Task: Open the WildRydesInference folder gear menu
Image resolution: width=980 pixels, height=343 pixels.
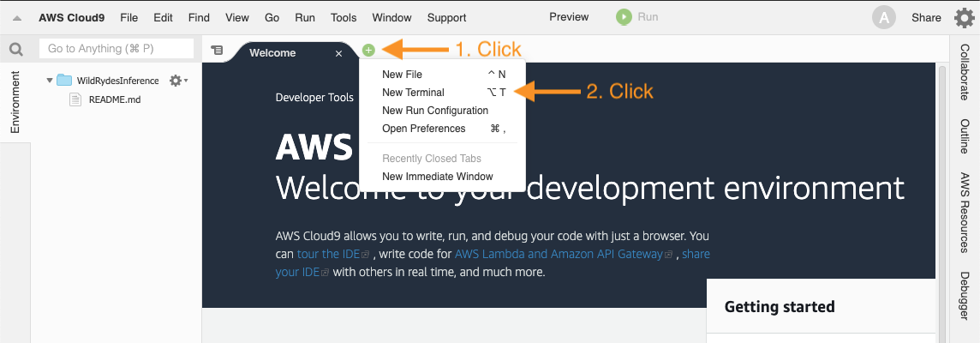Action: point(178,80)
